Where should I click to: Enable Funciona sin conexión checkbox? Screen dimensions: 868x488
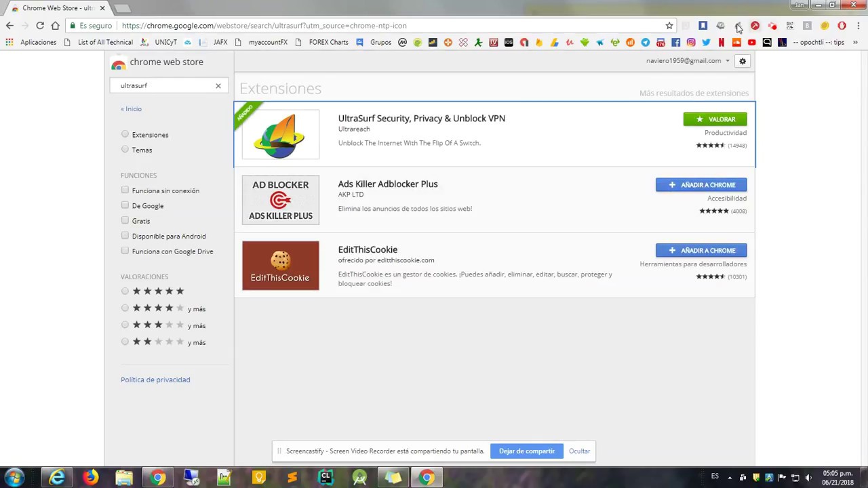[x=125, y=190]
